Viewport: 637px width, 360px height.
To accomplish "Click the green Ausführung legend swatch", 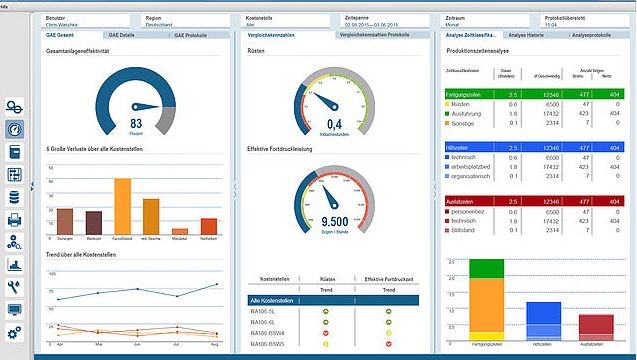I will pyautogui.click(x=447, y=114).
